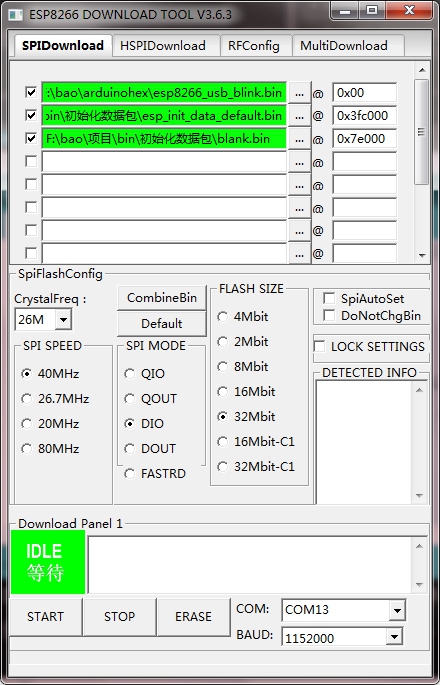The height and width of the screenshot is (685, 440).
Task: Open the COM port dropdown showing COM13
Action: [397, 610]
